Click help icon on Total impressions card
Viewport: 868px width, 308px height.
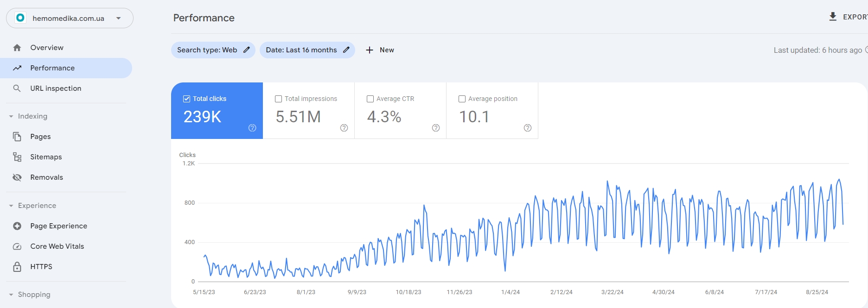[344, 128]
